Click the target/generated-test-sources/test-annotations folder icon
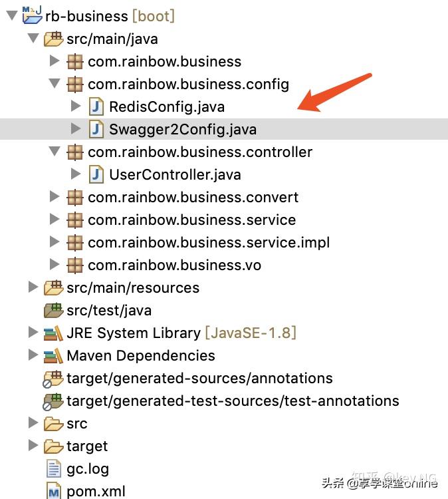This screenshot has height=499, width=448. click(x=53, y=402)
